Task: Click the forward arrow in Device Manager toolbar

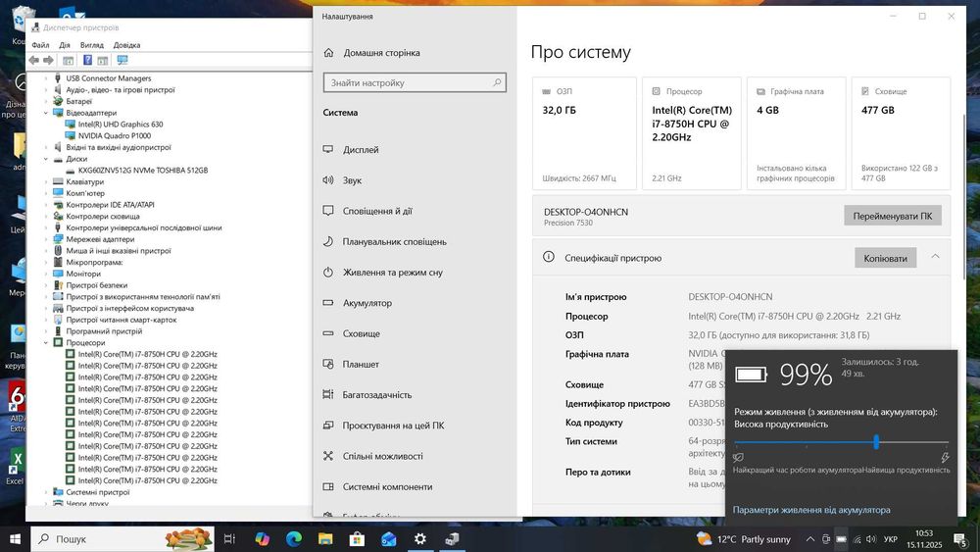Action: point(48,60)
